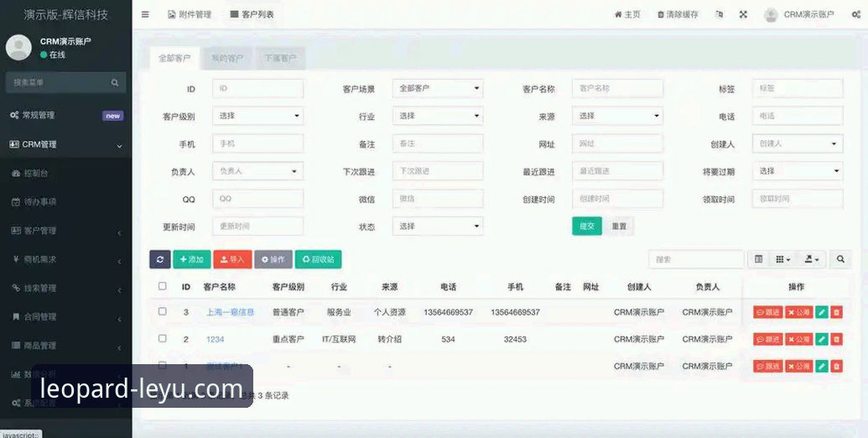The width and height of the screenshot is (868, 438).
Task: Check the row for customer 1234
Action: (162, 338)
